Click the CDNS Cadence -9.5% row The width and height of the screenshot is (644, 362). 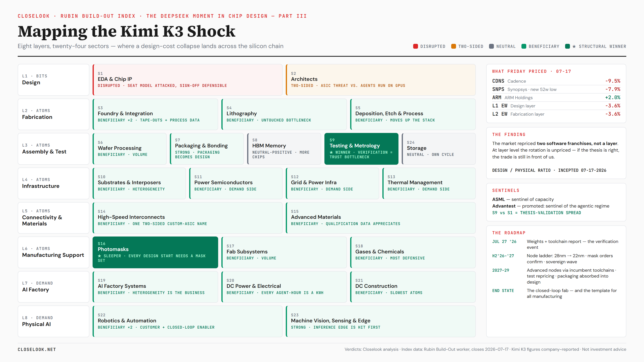coord(556,81)
